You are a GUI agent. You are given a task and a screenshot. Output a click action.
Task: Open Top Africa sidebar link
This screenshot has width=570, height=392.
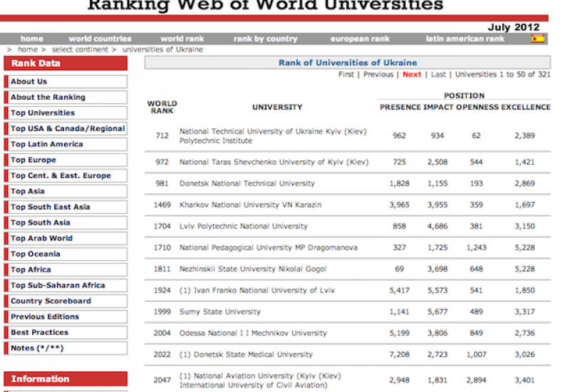pos(66,269)
